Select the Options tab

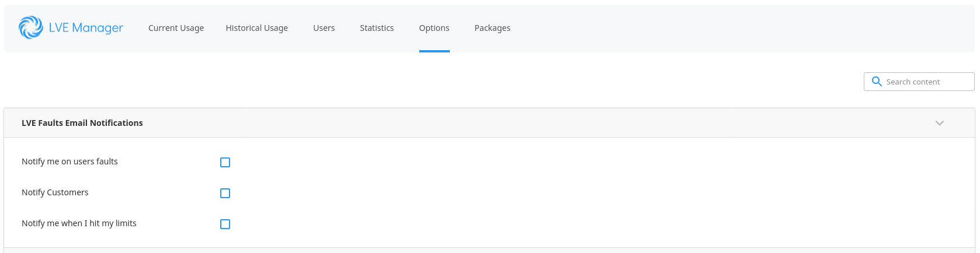[x=435, y=28]
